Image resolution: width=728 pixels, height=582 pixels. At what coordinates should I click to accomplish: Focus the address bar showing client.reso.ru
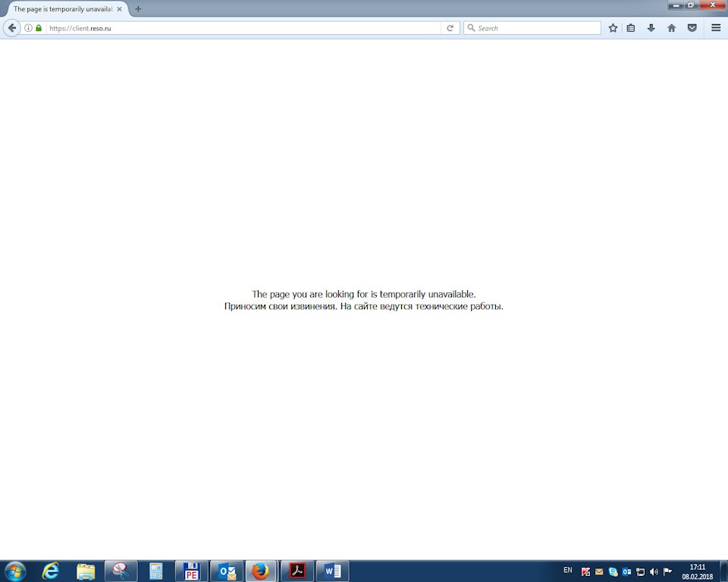coord(243,28)
